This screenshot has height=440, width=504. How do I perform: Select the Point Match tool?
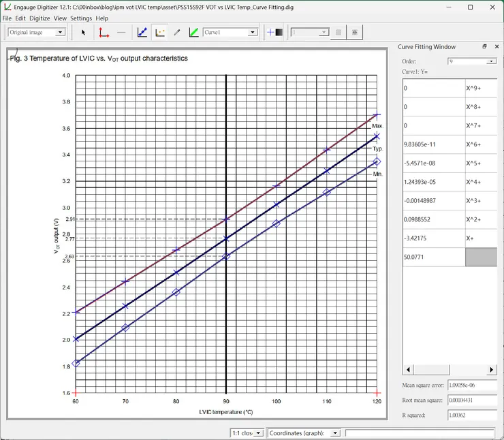(160, 32)
